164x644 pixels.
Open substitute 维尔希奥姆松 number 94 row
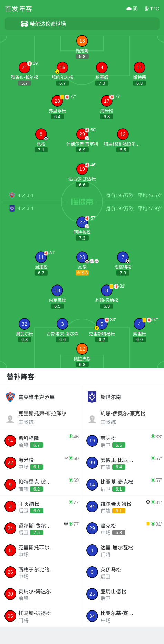tap(123, 507)
